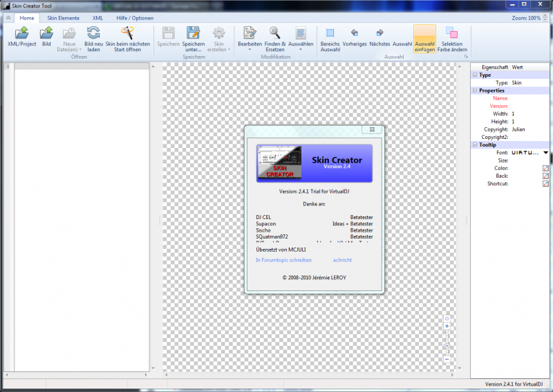Collapse the Type property group
This screenshot has width=553, height=392.
[x=475, y=75]
